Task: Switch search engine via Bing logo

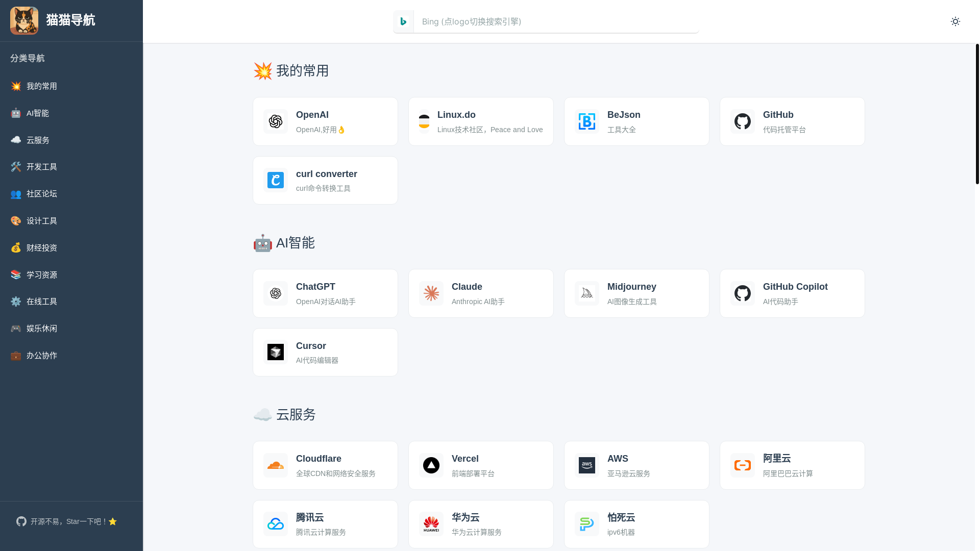Action: coord(403,21)
